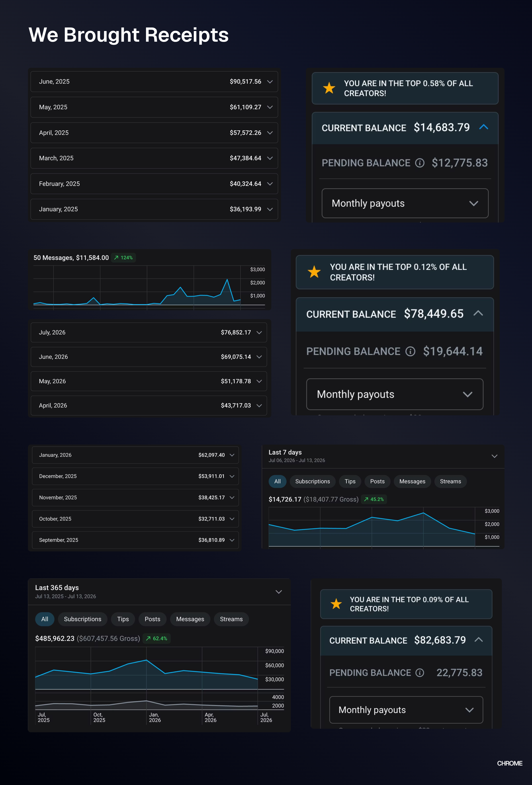Expand the November, 2025 earnings row chevron
532x785 pixels.
pyautogui.click(x=232, y=498)
